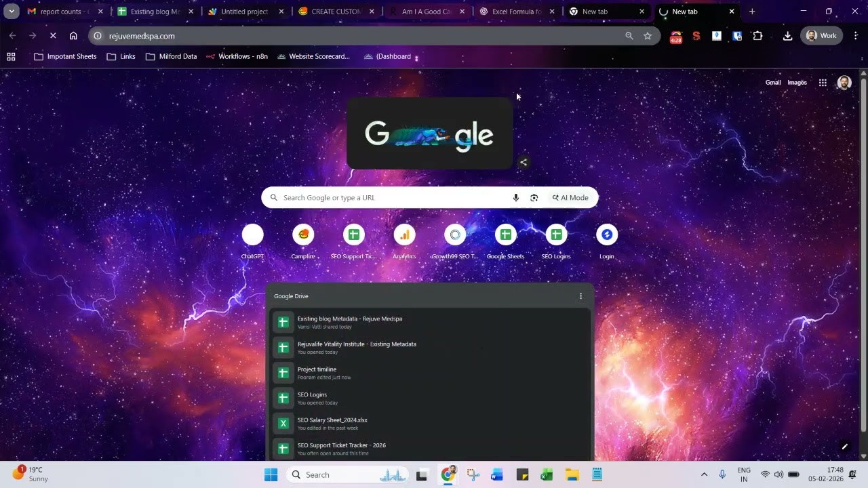Open File Explorer from the taskbar
Viewport: 868px width, 488px height.
pos(572,474)
